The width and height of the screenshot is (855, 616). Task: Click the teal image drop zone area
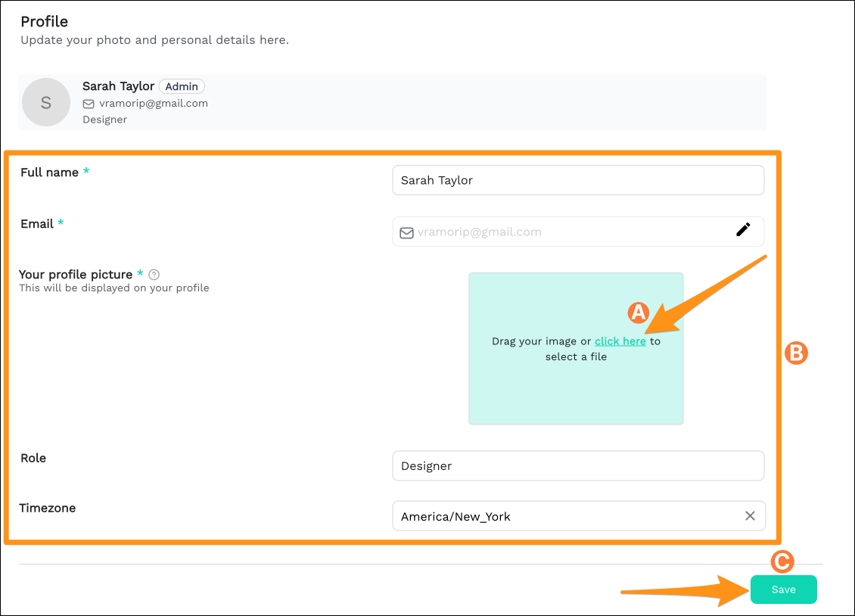tap(576, 386)
